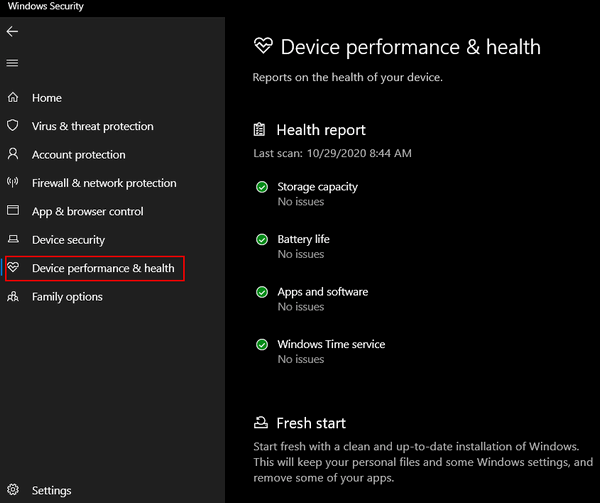
Task: Select the App & browser control window icon
Action: pyautogui.click(x=13, y=210)
